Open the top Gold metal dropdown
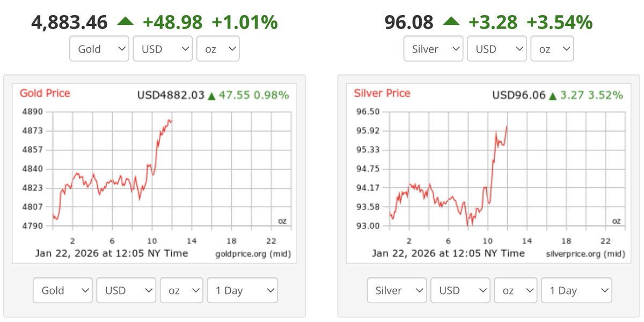Screen dimensions: 644x322 point(99,49)
